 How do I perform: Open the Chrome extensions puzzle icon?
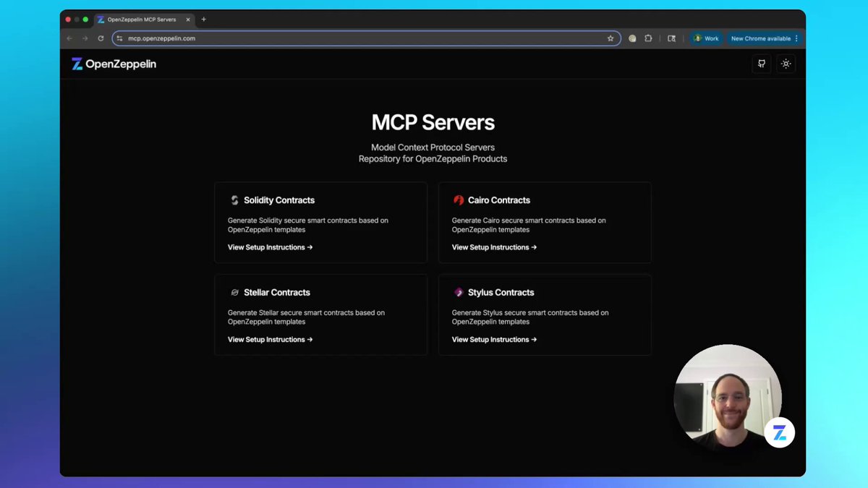pos(648,38)
